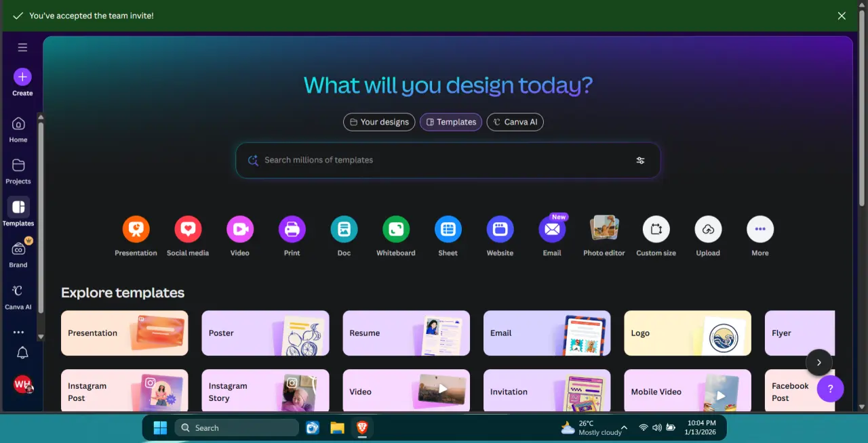Open Mobile Video template card
Viewport: 868px width, 443px height.
pos(688,390)
